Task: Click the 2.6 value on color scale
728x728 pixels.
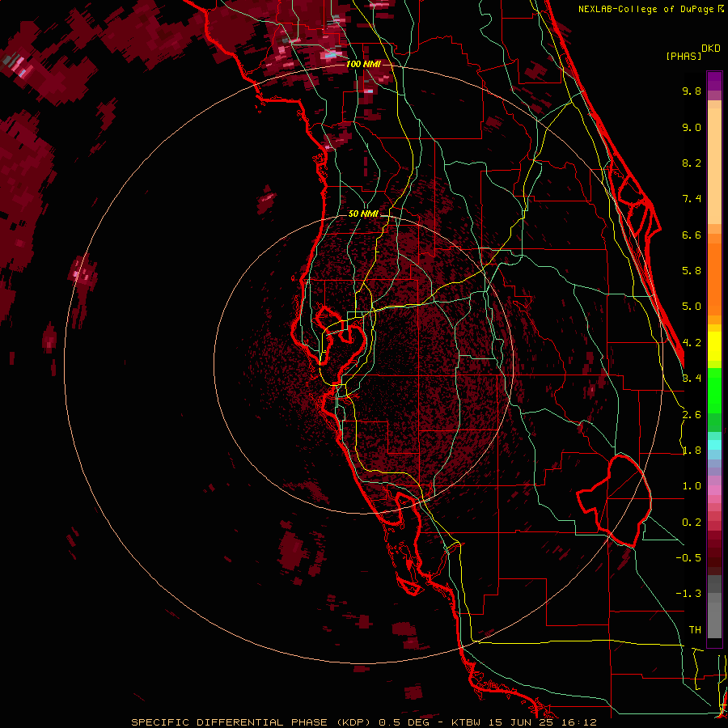Action: click(692, 415)
